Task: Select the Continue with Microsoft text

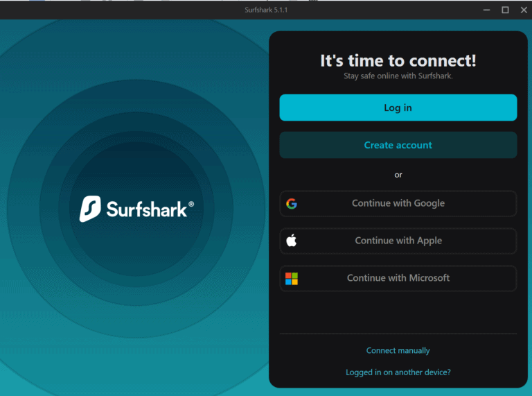Action: [x=398, y=278]
